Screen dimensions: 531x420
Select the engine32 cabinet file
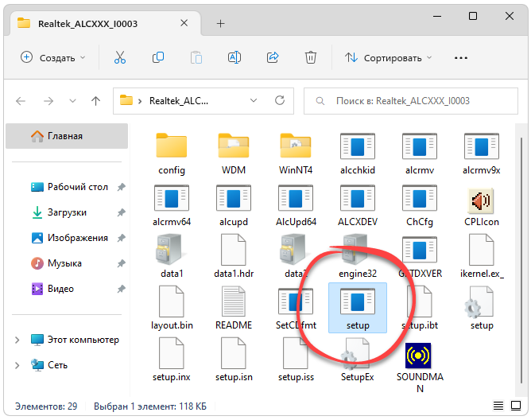tap(358, 257)
